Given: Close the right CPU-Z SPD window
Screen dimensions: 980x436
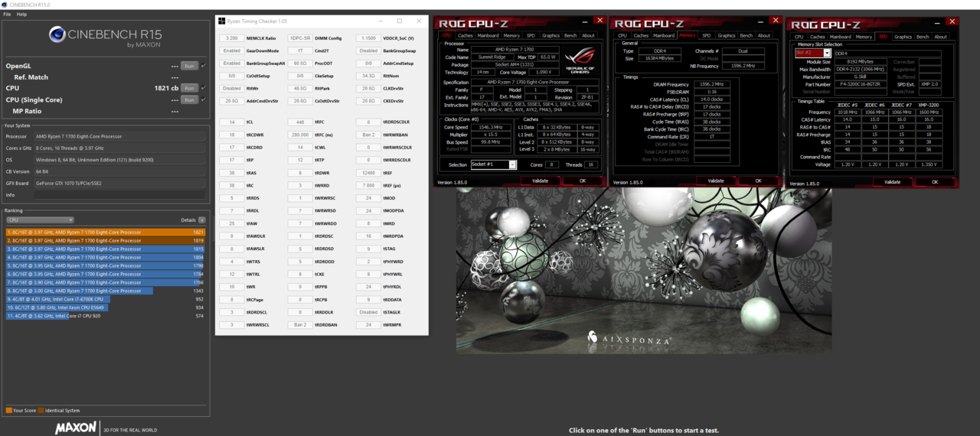Looking at the screenshot, I should coord(952,21).
